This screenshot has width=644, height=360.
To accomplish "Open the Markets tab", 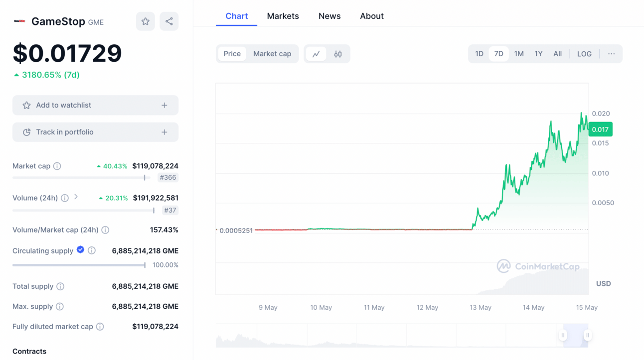I will click(x=283, y=16).
